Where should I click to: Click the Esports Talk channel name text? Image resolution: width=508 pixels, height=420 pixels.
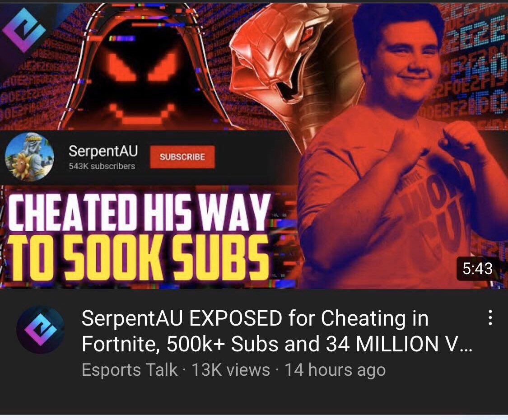[130, 369]
